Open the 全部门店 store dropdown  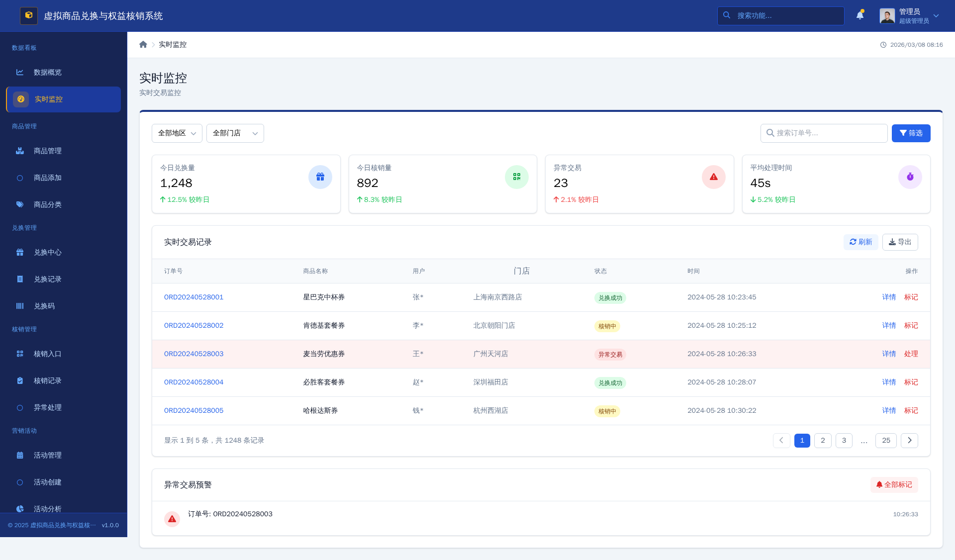(235, 133)
